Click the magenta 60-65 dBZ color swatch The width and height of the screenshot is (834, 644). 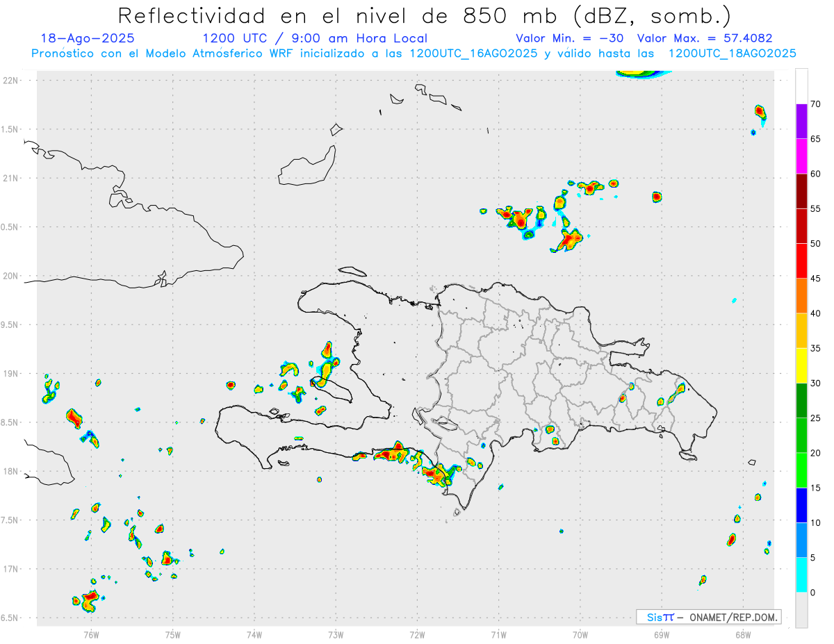point(801,156)
